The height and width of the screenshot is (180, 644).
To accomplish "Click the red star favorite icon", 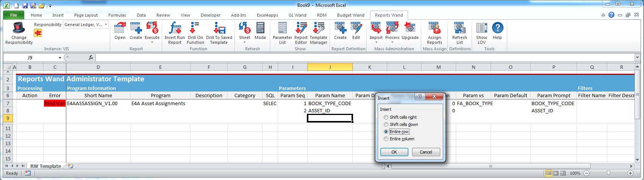I will click(38, 33).
